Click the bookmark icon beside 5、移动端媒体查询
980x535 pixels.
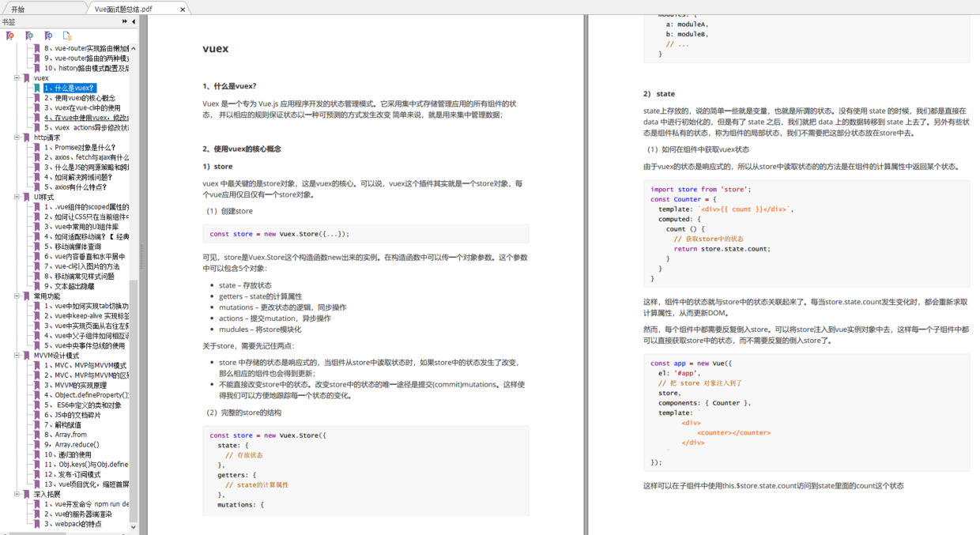click(37, 247)
